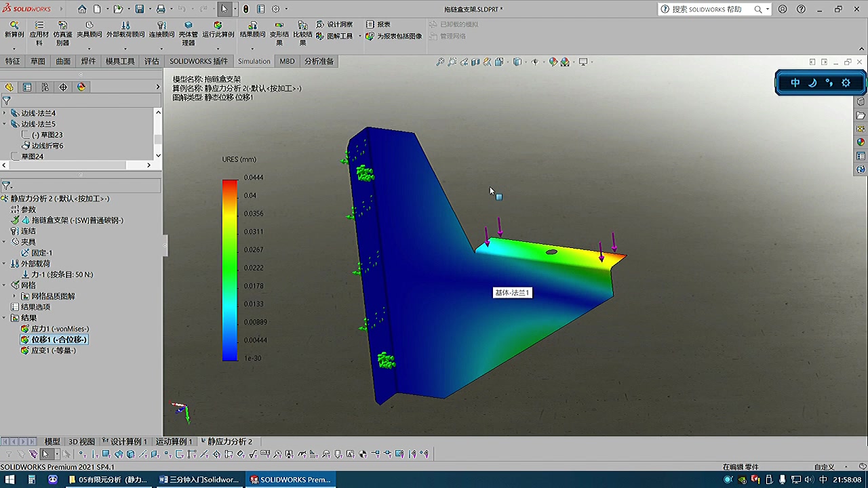
Task: Collapse the 结果 results tree node
Action: click(x=4, y=317)
